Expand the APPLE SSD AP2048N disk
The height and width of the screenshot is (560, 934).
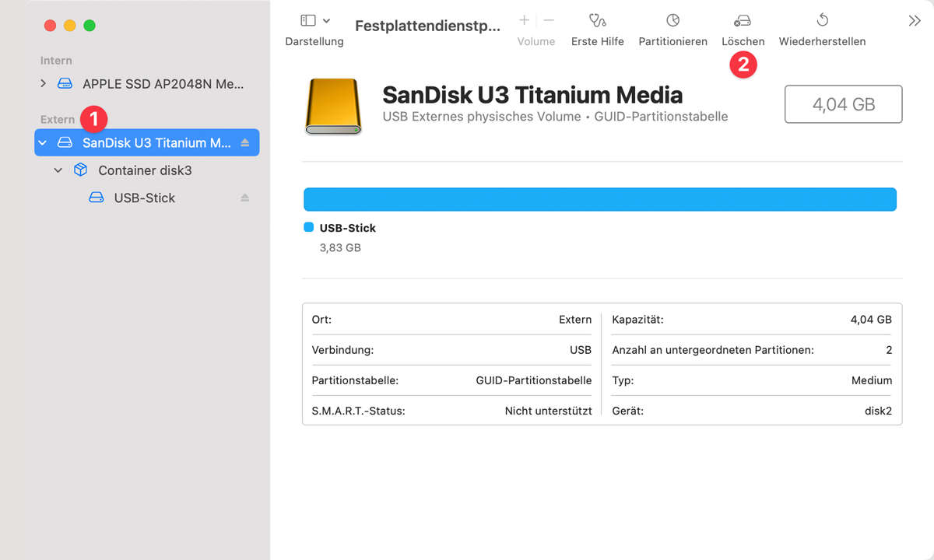(43, 83)
